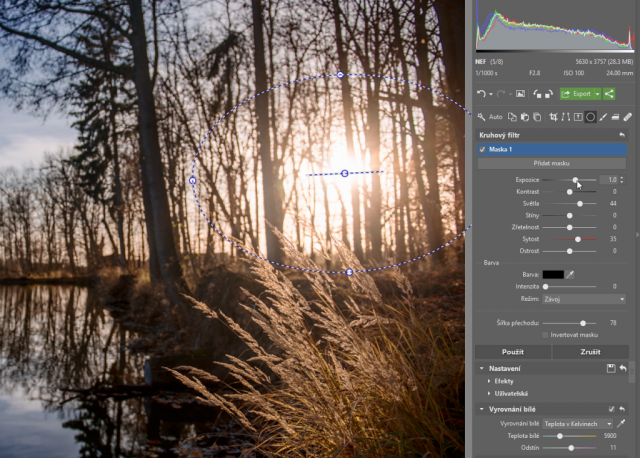Viewport: 640px width, 458px height.
Task: Click the bottom handle of the ellipse mask
Action: click(349, 272)
